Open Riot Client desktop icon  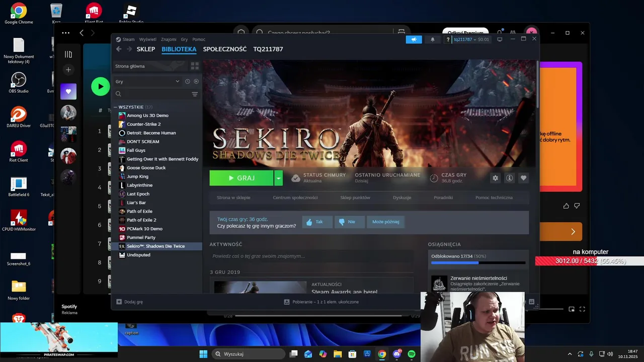[x=19, y=151]
